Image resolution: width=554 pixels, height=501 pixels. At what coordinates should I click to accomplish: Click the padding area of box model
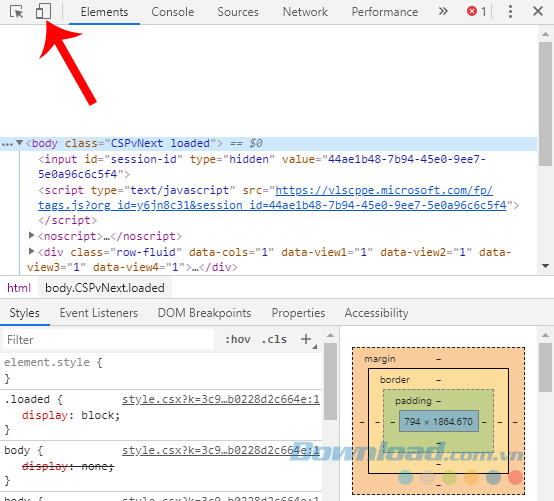[x=413, y=401]
